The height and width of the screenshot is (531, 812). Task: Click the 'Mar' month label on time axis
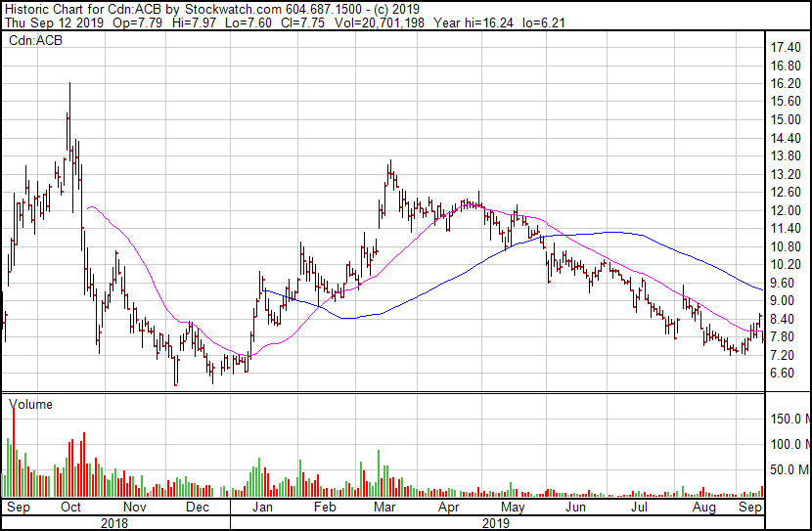[x=384, y=508]
